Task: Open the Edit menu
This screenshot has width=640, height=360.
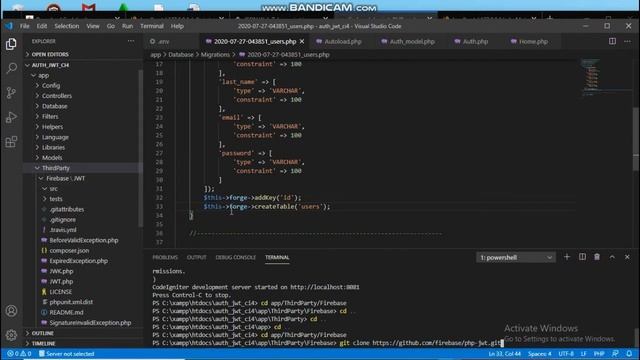Action: [42, 26]
